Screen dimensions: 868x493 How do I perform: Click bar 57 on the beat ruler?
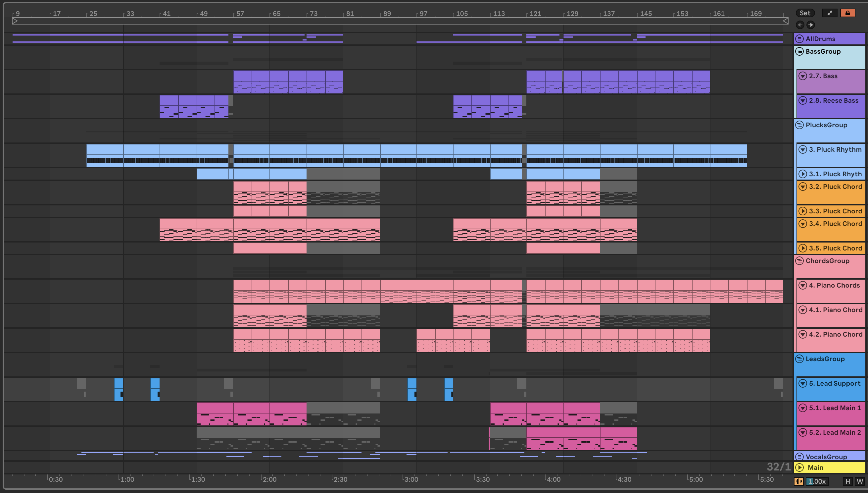pos(239,14)
